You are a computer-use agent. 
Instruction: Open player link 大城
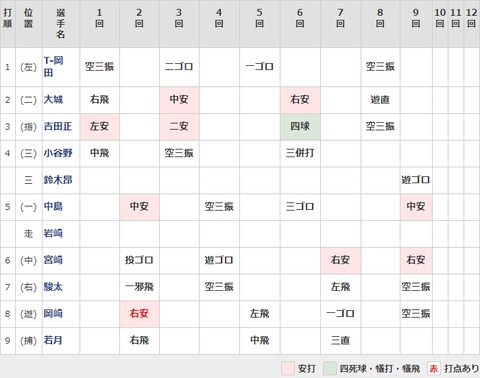(x=53, y=99)
